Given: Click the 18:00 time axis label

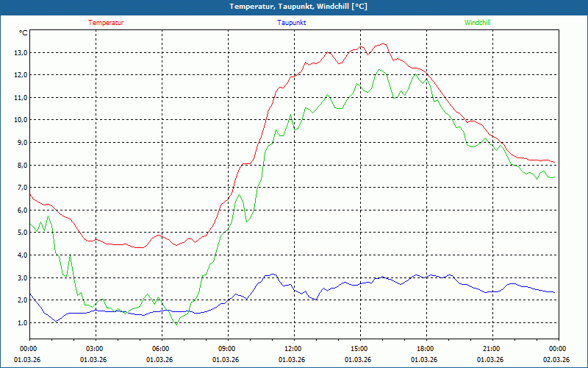Looking at the screenshot, I should click(x=426, y=349).
